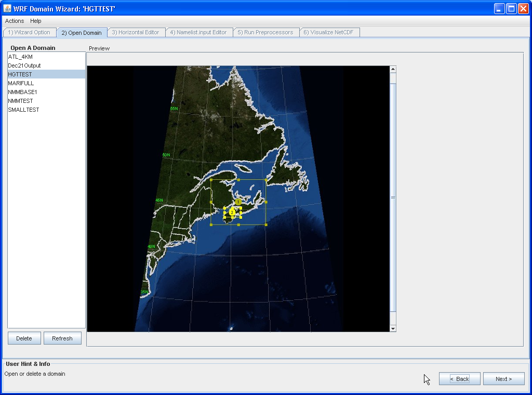Image resolution: width=532 pixels, height=395 pixels.
Task: Open the Help menu
Action: coord(36,21)
